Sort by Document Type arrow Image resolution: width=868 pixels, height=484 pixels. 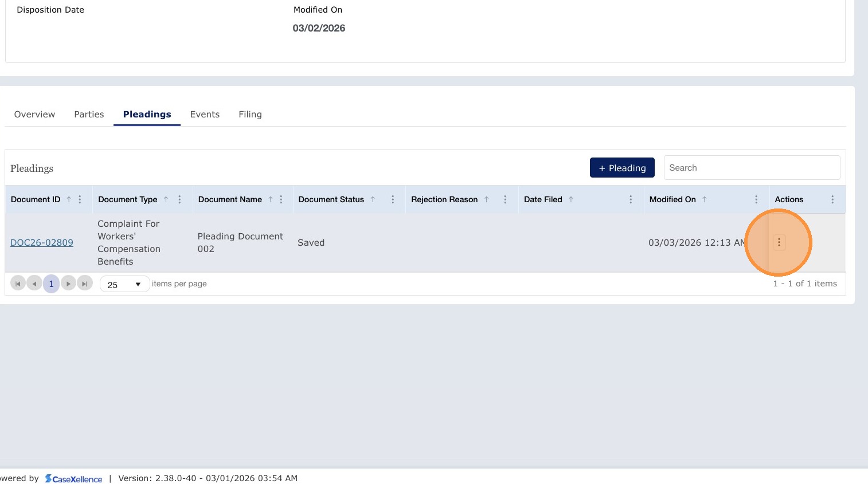pos(166,199)
